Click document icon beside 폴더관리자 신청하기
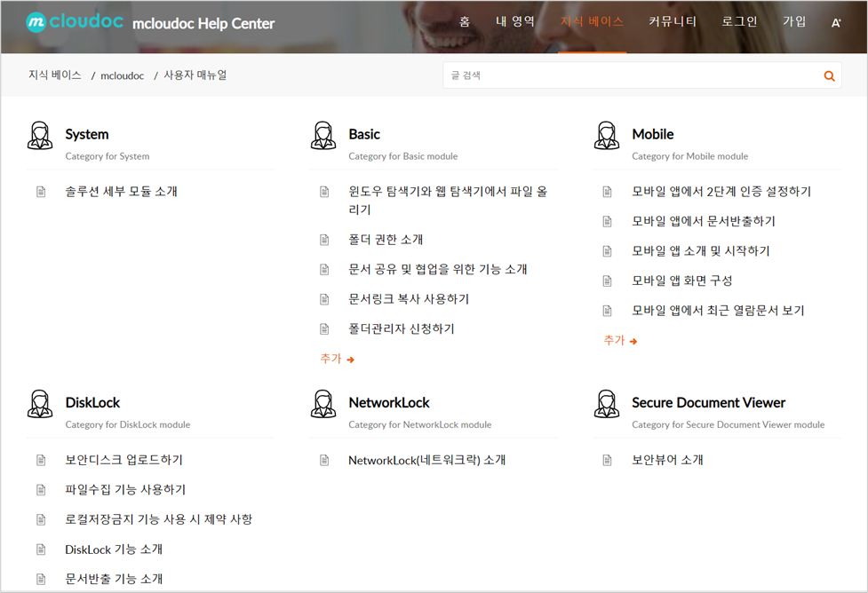The height and width of the screenshot is (593, 868). [x=324, y=329]
